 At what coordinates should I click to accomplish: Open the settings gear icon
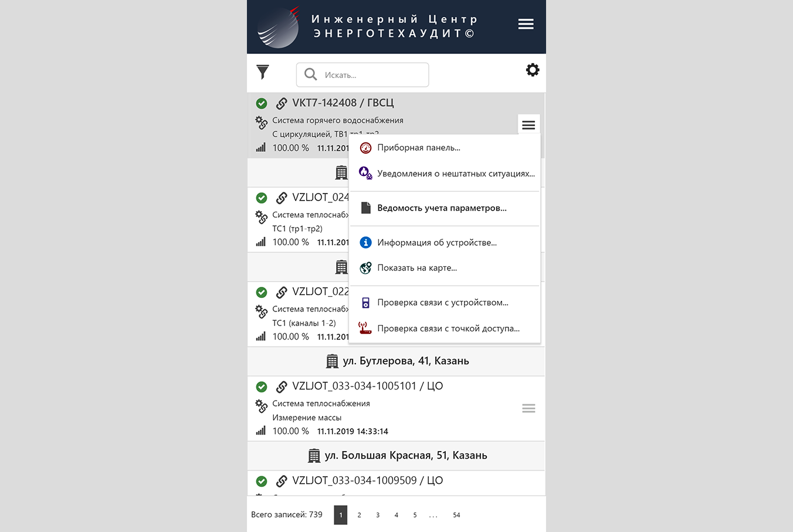point(533,70)
